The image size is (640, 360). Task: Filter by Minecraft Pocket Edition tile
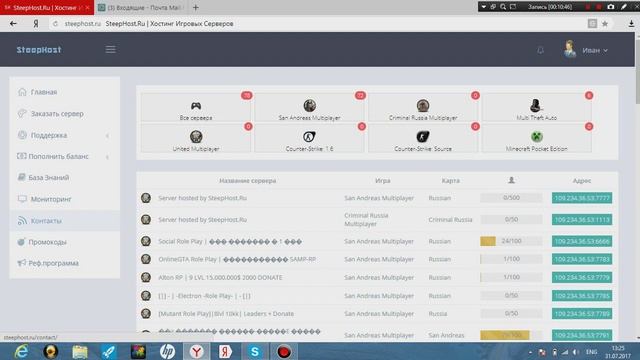[536, 138]
